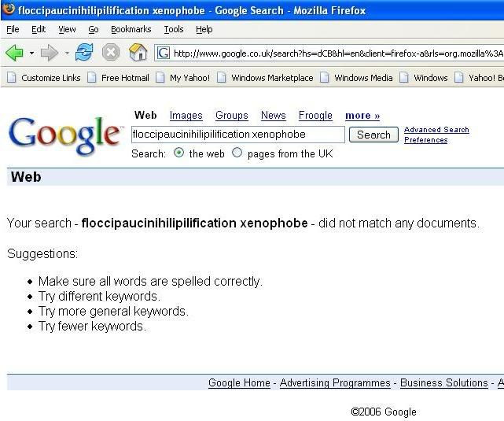Open the Edit menu

coord(39,29)
